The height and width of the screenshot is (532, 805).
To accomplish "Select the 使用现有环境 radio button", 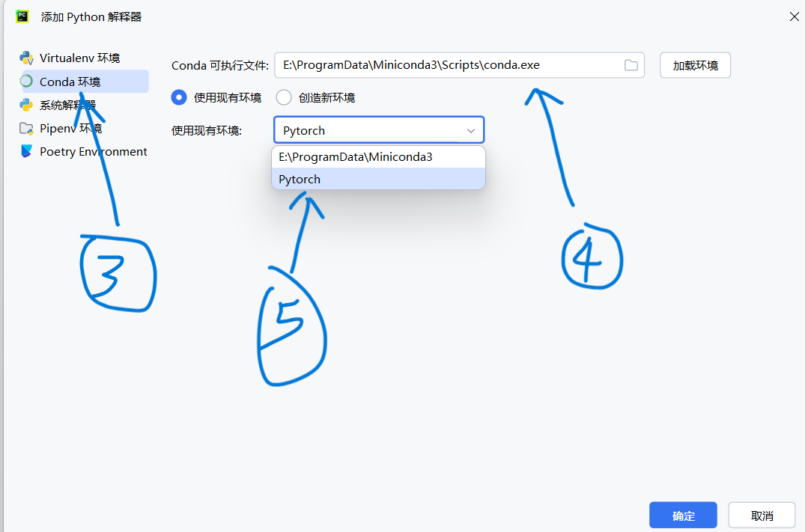I will point(179,97).
